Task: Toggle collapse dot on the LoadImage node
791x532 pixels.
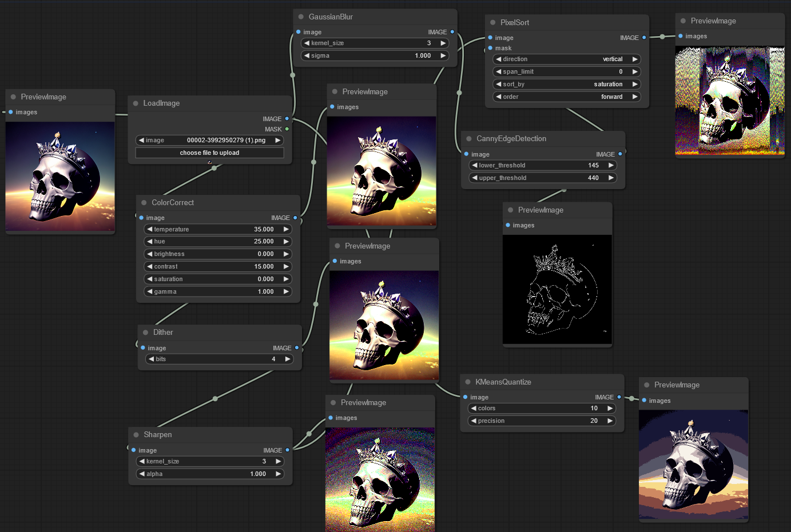Action: click(x=136, y=103)
